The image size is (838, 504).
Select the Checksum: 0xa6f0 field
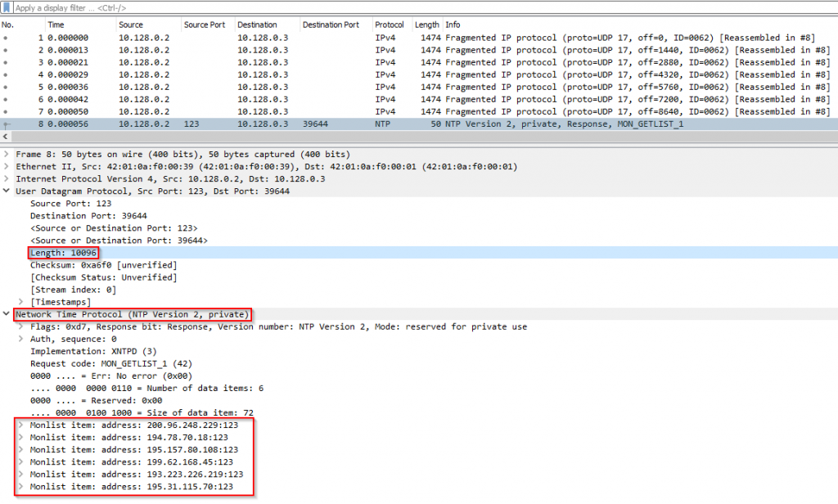coord(103,265)
